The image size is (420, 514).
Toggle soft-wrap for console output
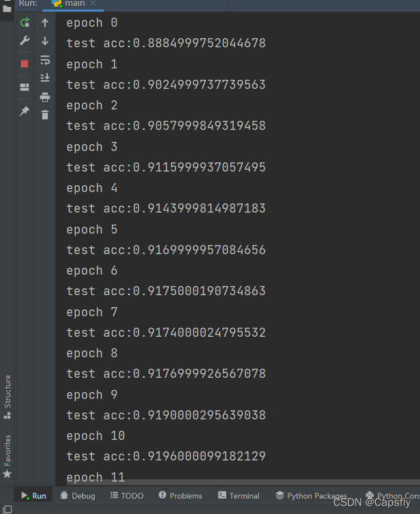point(45,60)
